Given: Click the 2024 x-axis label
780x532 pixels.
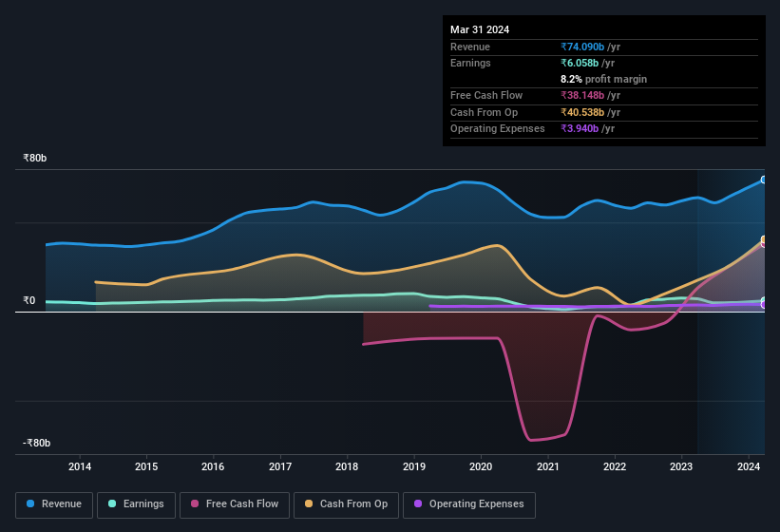Looking at the screenshot, I should click(748, 466).
